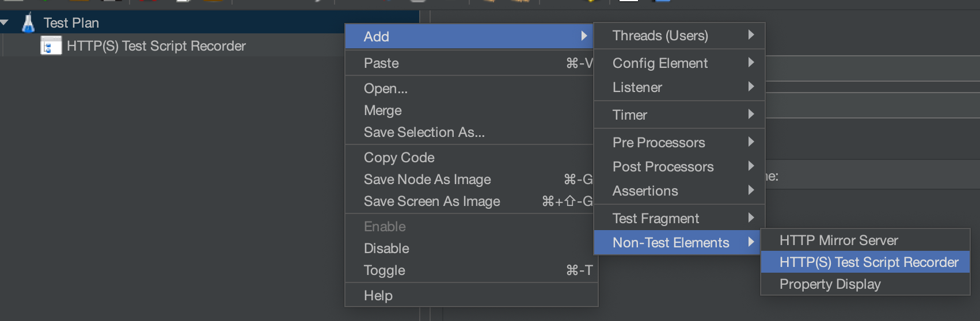Expand the Config Element submenu
The image size is (980, 321).
pos(660,63)
